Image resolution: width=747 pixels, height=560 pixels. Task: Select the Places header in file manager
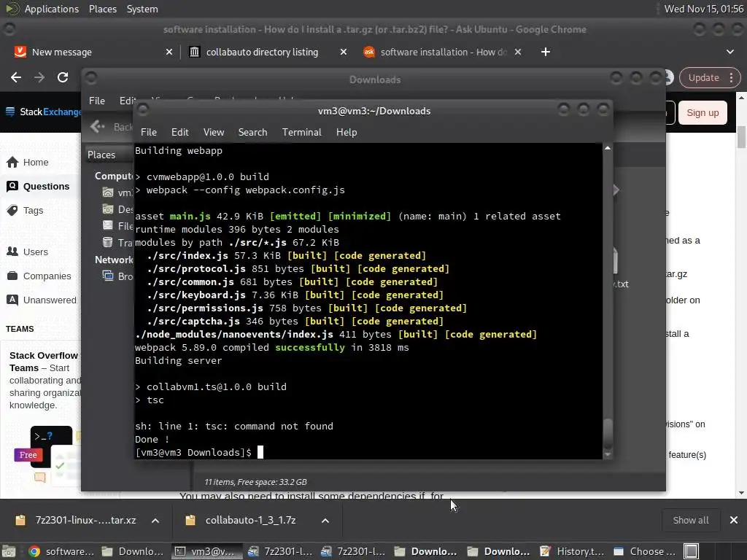tap(101, 155)
